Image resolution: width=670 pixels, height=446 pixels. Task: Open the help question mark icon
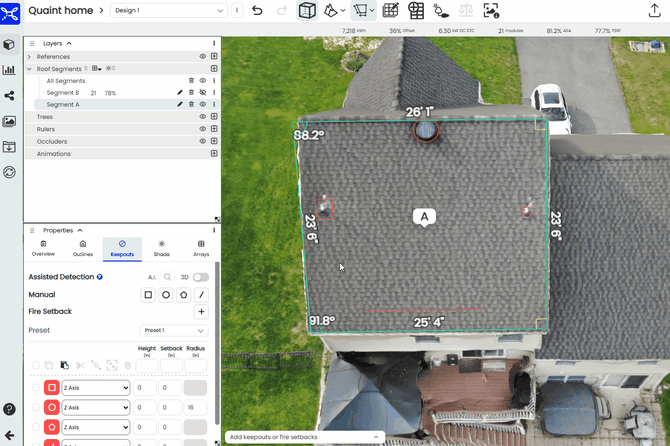tap(9, 409)
